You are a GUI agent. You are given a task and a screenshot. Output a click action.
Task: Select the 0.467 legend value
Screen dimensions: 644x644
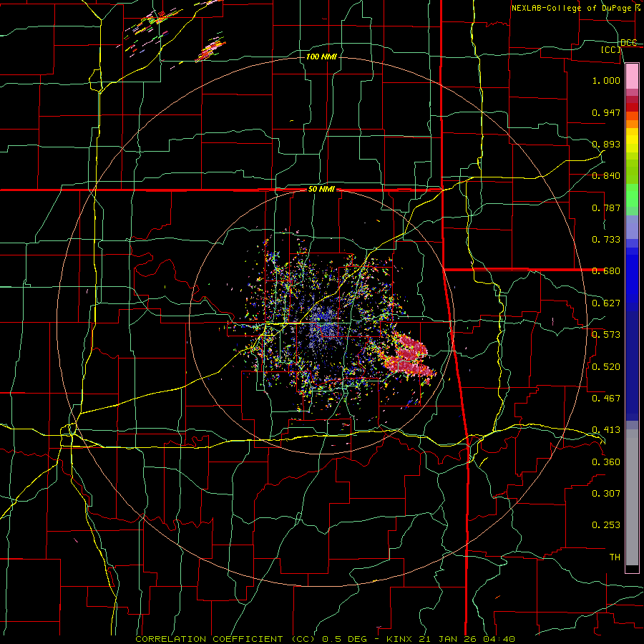tap(606, 398)
